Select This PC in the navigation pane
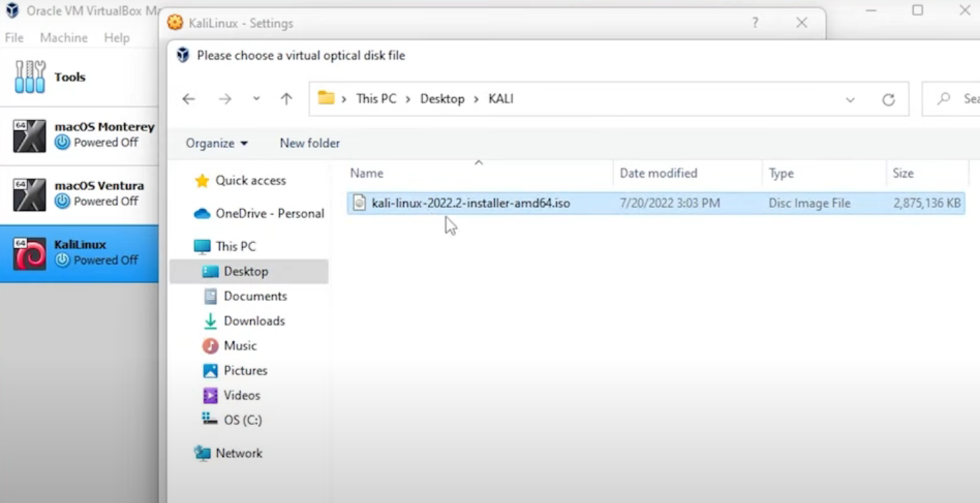 click(236, 247)
